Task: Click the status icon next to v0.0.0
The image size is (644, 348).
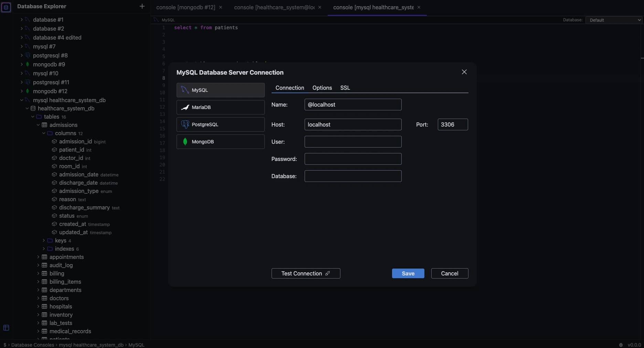Action: coord(621,345)
